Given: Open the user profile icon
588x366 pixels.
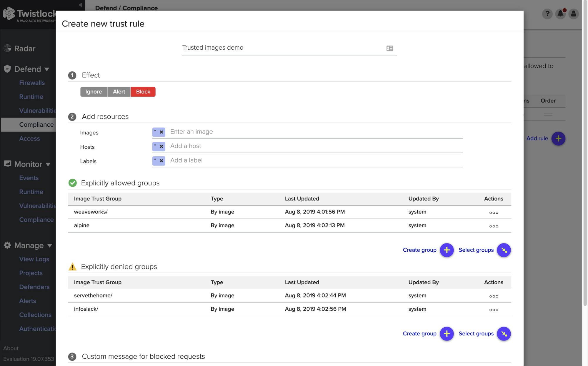Looking at the screenshot, I should click(574, 14).
